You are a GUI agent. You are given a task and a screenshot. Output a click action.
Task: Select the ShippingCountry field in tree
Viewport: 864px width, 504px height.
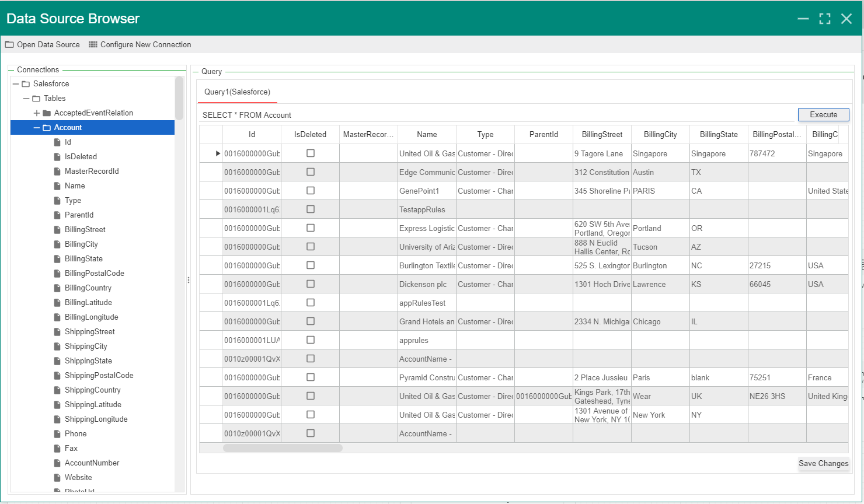93,390
